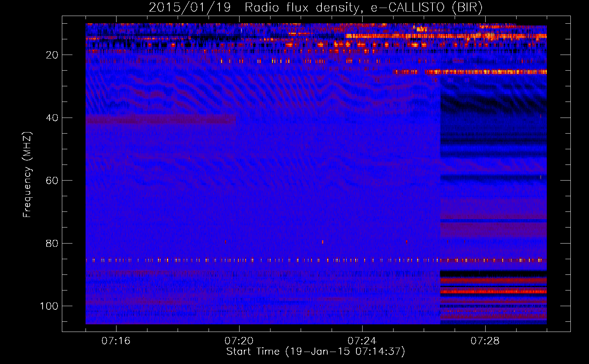Click the '07:16' time tick label
Screen dimensions: 589x364
click(x=116, y=341)
